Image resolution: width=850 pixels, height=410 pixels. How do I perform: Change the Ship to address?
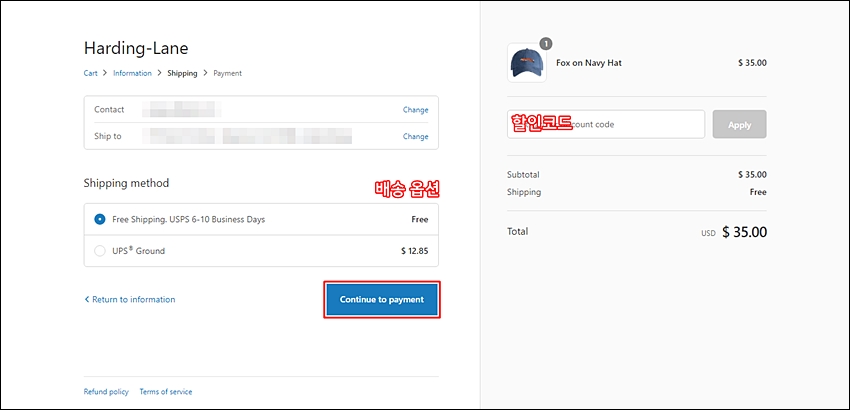tap(415, 137)
